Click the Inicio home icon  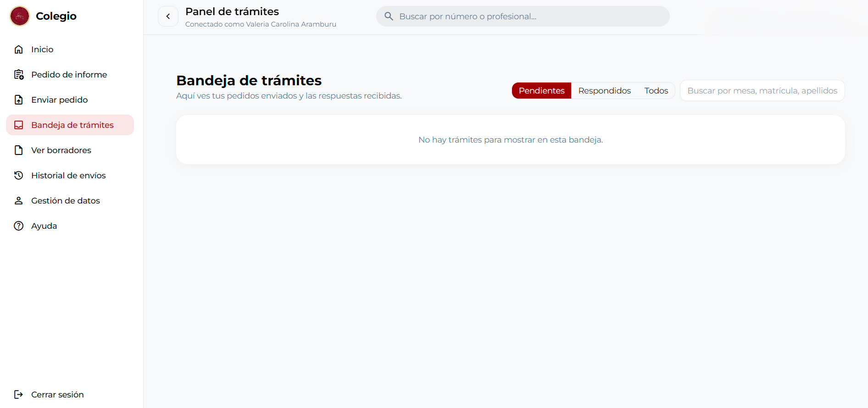tap(19, 50)
